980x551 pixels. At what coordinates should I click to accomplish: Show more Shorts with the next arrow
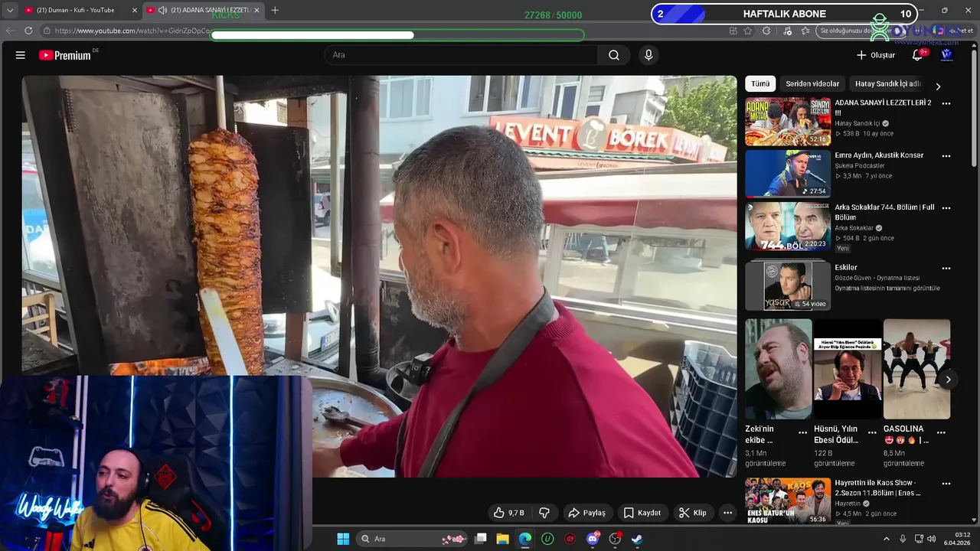(x=948, y=380)
